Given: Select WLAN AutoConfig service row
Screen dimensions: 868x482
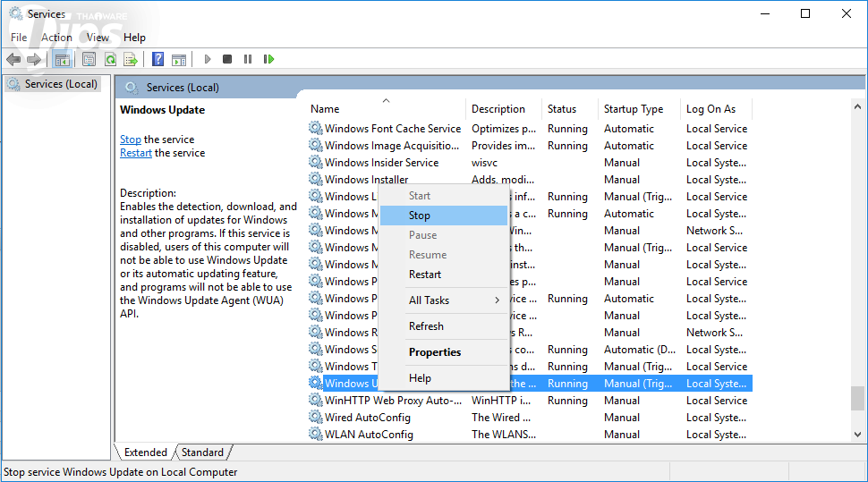Looking at the screenshot, I should [x=531, y=435].
